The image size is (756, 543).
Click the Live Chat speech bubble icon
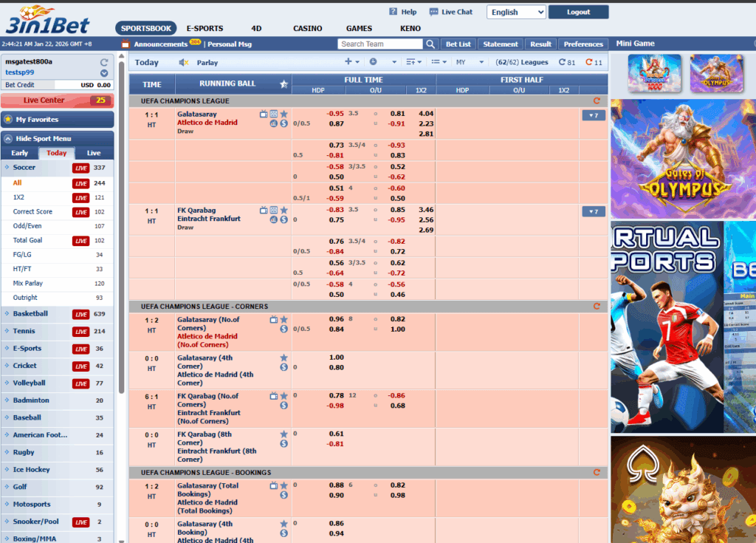433,12
